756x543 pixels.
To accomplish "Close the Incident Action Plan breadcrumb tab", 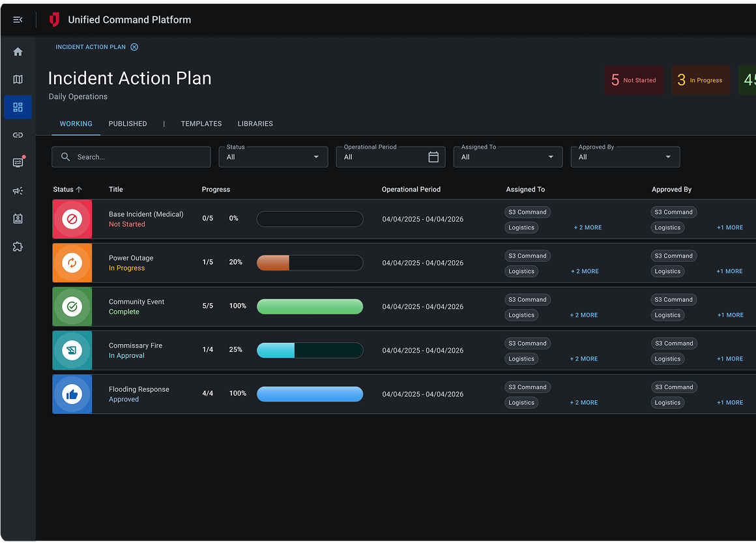I will pyautogui.click(x=134, y=47).
